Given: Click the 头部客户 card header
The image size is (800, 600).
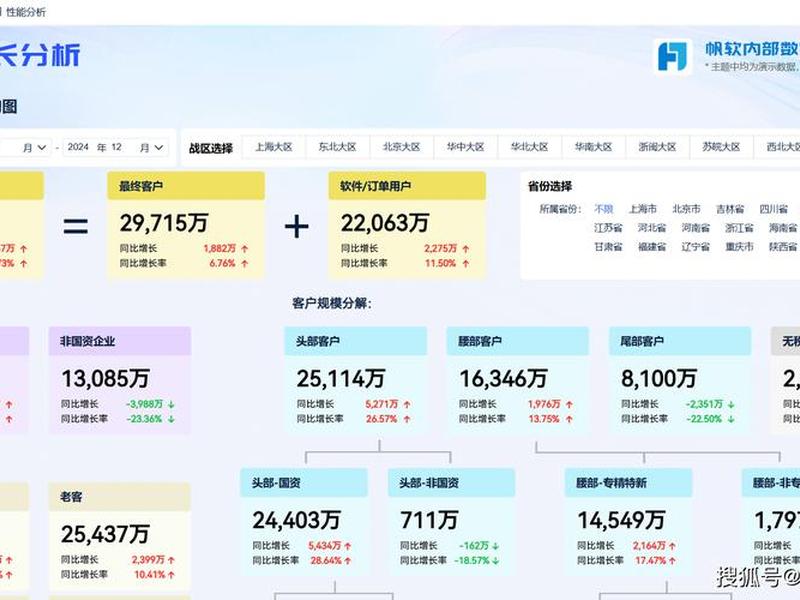Looking at the screenshot, I should (356, 341).
